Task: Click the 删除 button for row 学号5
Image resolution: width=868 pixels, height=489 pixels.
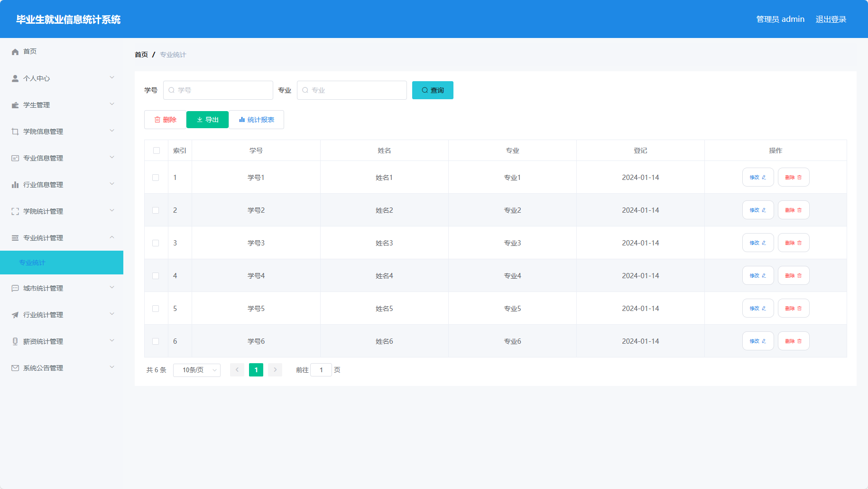Action: 794,309
